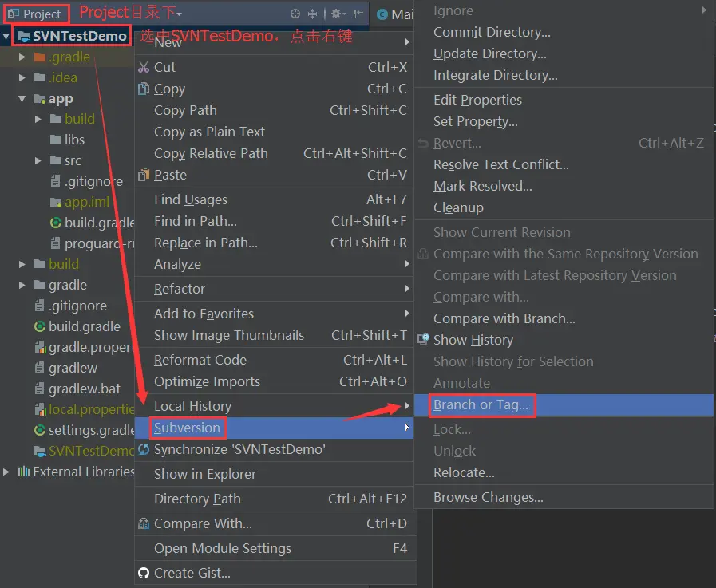Screen dimensions: 716x588
Task: Open the Project panel gear settings
Action: (336, 14)
